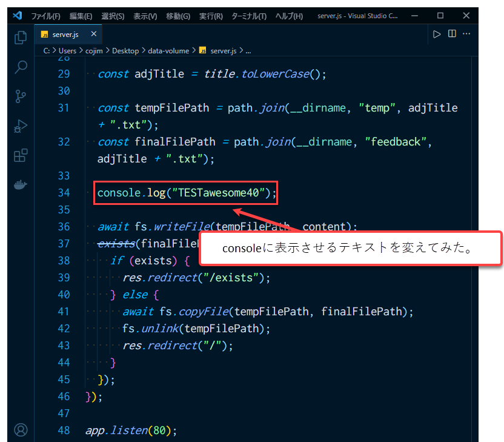
Task: Click finalFilePath declaration on line 32
Action: pos(175,142)
